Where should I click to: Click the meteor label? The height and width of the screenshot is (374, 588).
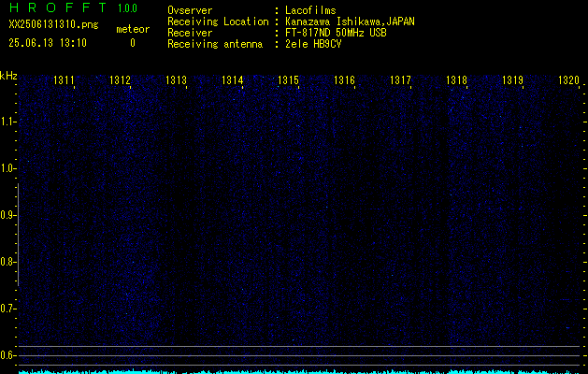[x=133, y=29]
